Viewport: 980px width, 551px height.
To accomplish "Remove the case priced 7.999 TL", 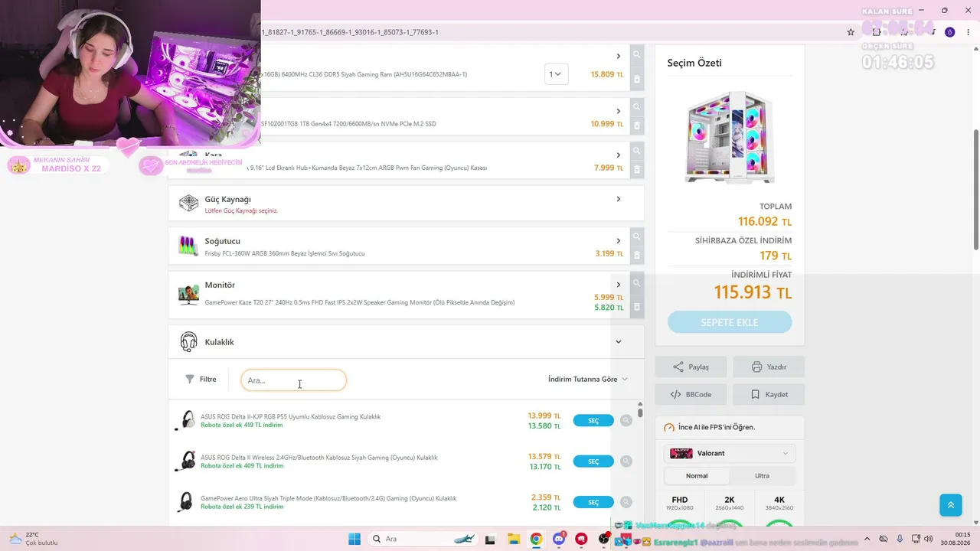I will [x=636, y=169].
